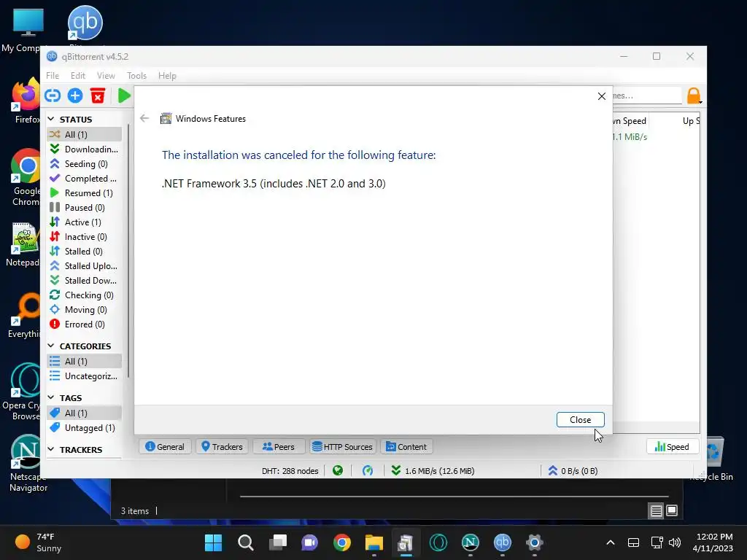Open the Speed graph tab
Viewport: 747px width, 560px height.
click(x=672, y=447)
